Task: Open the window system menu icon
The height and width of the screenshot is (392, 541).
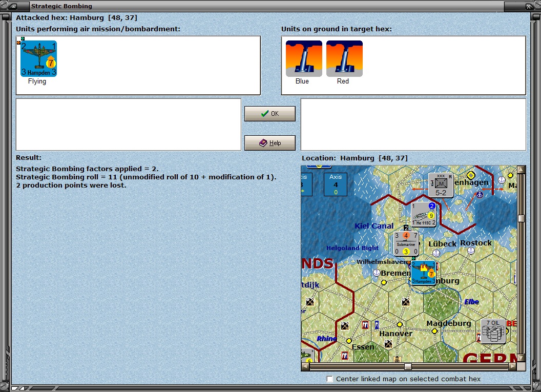Action: [x=14, y=6]
